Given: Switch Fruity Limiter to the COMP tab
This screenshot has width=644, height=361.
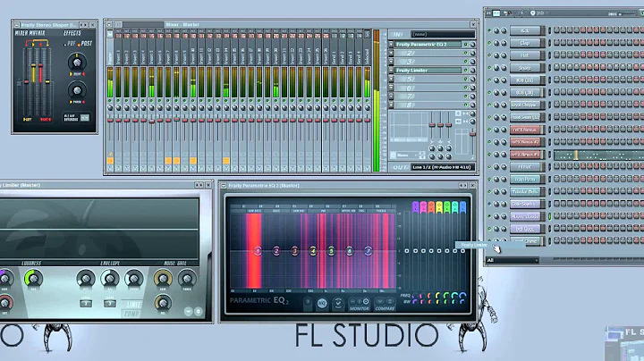Looking at the screenshot, I should click(x=131, y=314).
